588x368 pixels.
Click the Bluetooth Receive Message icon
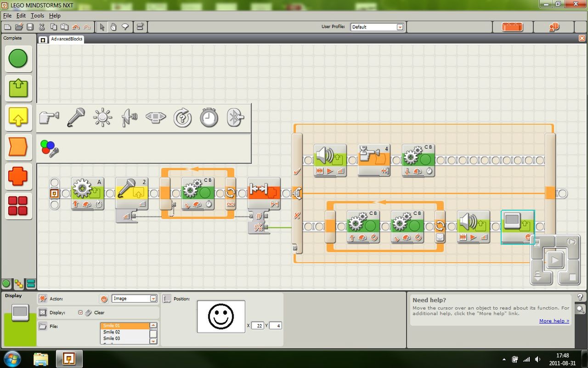235,118
